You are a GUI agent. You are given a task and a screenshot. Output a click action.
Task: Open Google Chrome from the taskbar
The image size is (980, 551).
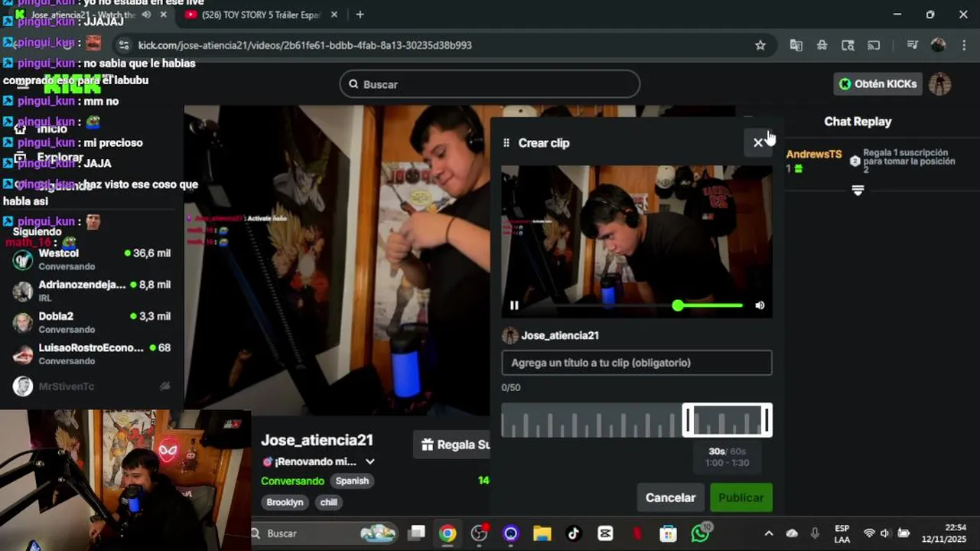tap(448, 533)
